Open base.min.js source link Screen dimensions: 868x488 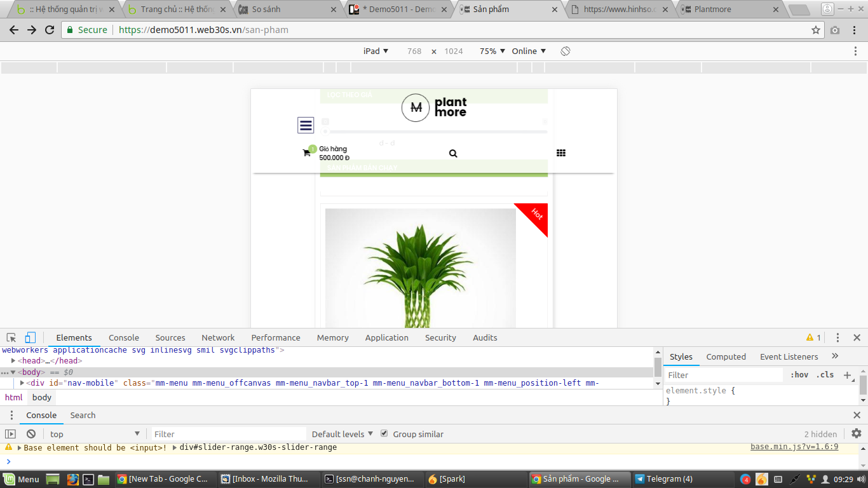[794, 447]
